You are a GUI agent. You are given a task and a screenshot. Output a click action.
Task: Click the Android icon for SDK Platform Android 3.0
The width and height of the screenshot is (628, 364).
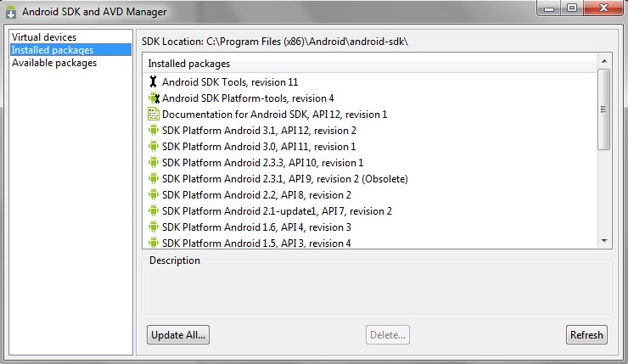(x=154, y=146)
